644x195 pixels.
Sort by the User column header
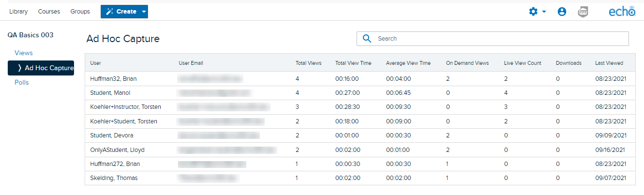[x=96, y=63]
